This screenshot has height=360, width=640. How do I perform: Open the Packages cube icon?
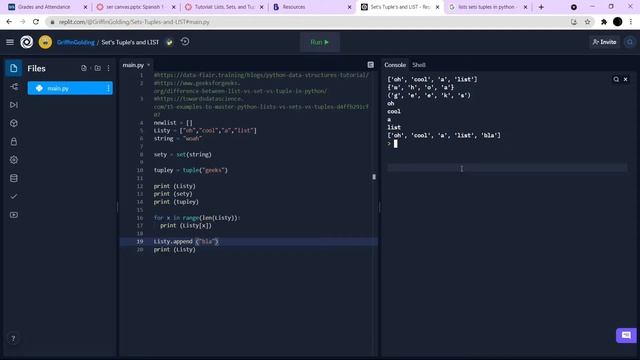(13, 123)
